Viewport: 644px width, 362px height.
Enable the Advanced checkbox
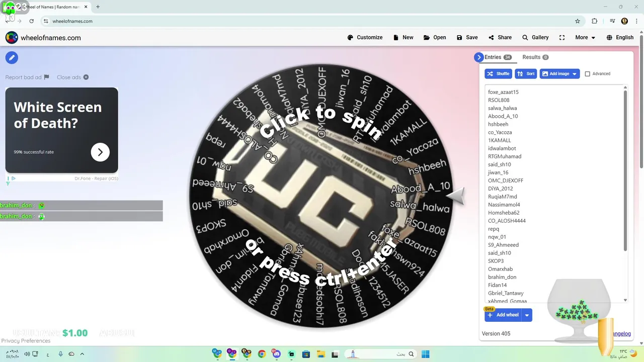[x=587, y=74]
